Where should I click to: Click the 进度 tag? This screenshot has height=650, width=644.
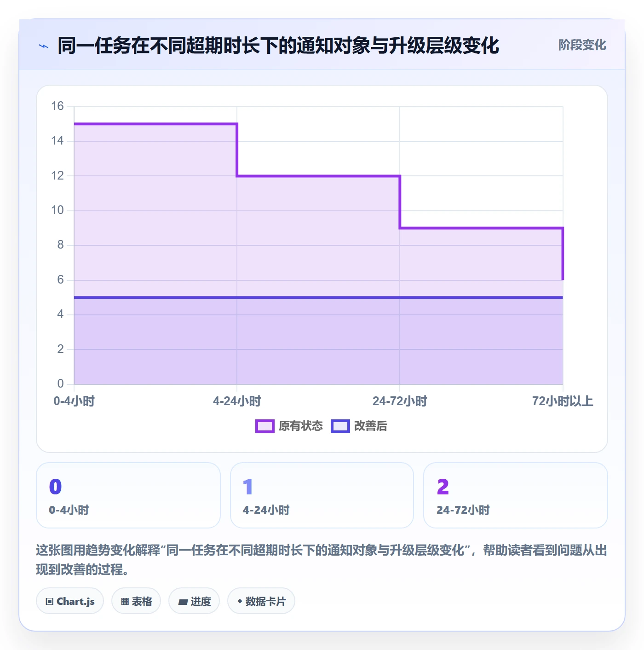[x=194, y=601]
